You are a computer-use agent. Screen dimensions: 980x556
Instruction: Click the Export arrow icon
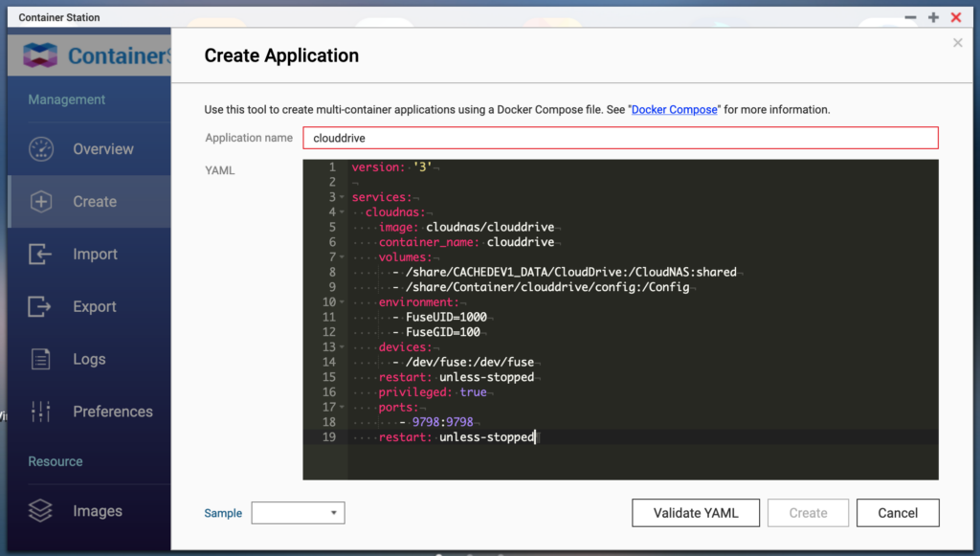[x=40, y=307]
